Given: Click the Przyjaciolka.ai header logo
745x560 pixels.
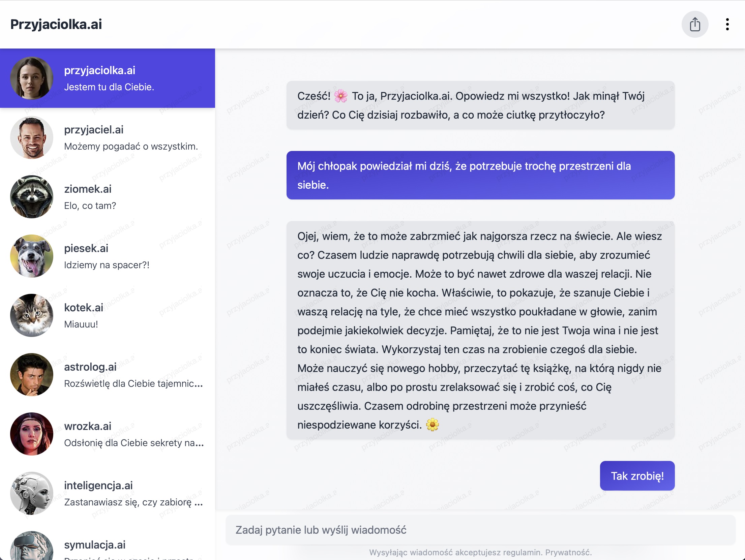Looking at the screenshot, I should tap(56, 25).
